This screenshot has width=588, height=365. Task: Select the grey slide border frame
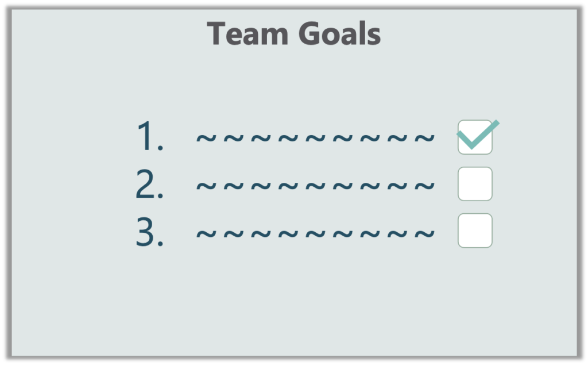click(x=294, y=8)
